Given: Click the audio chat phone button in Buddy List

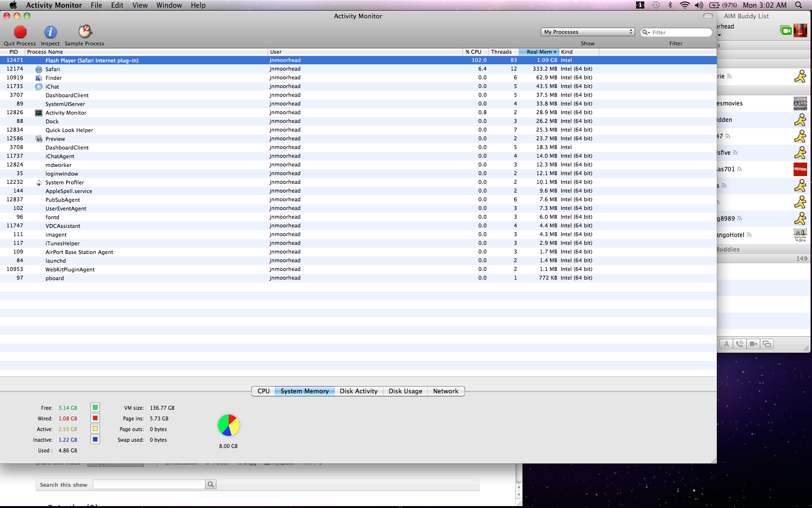Looking at the screenshot, I should pos(739,344).
